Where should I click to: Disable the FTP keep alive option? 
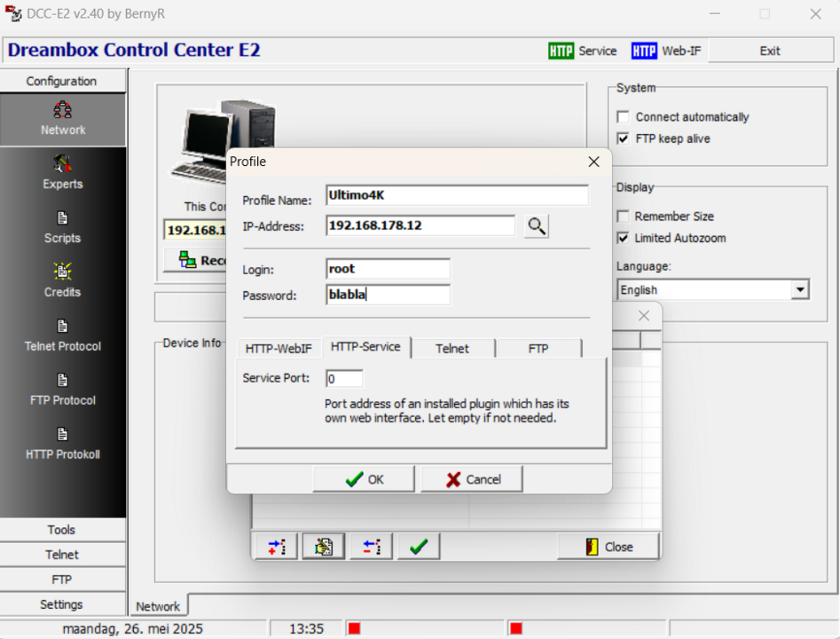click(623, 138)
